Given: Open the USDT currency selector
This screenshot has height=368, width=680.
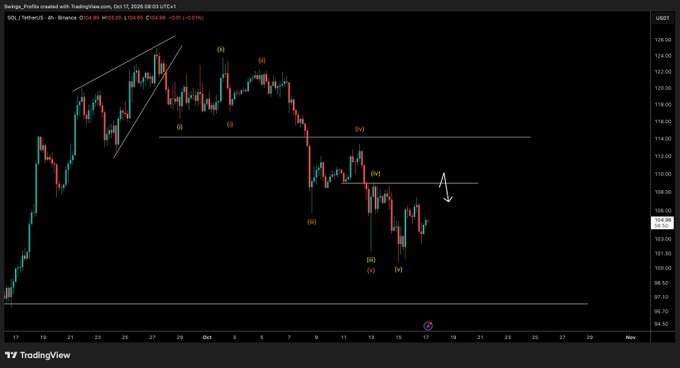Looking at the screenshot, I should pyautogui.click(x=662, y=18).
